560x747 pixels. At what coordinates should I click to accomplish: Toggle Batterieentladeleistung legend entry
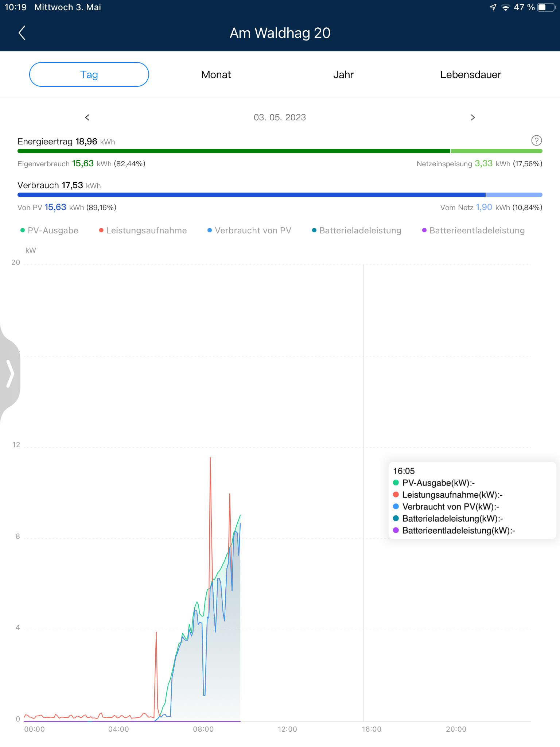pos(473,231)
